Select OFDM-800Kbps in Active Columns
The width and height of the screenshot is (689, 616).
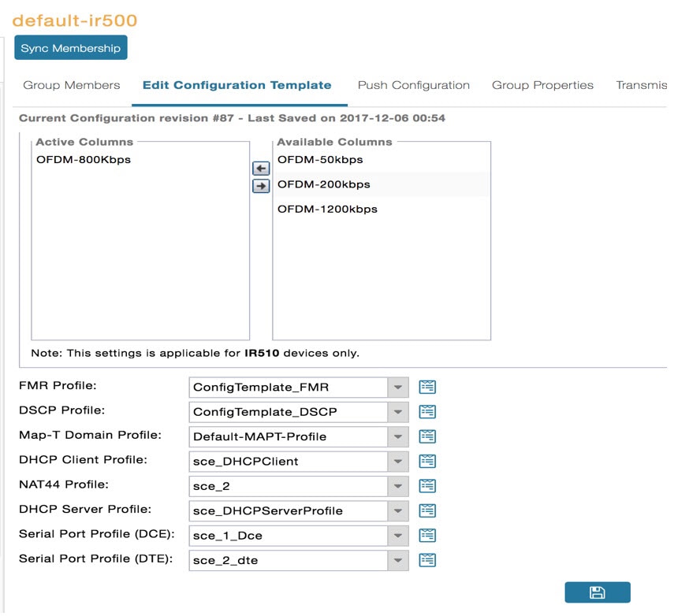tap(84, 160)
